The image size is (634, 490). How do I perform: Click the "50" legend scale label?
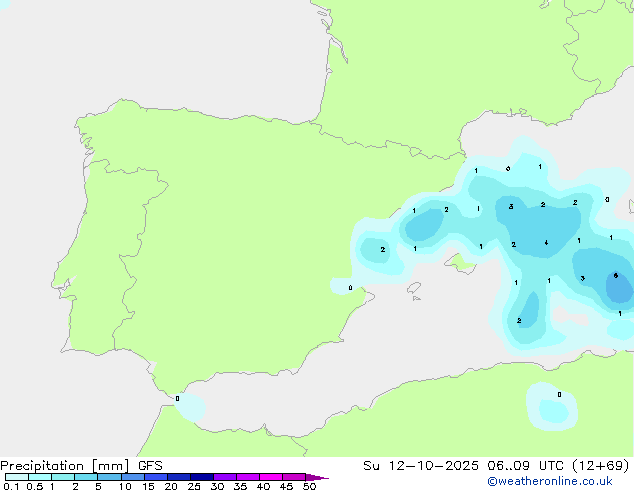click(x=309, y=486)
